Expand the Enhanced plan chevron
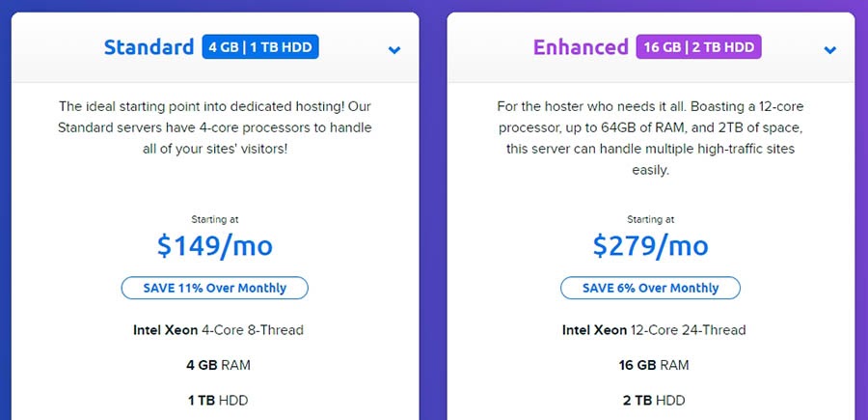Screen dimensions: 868x420 pyautogui.click(x=829, y=50)
